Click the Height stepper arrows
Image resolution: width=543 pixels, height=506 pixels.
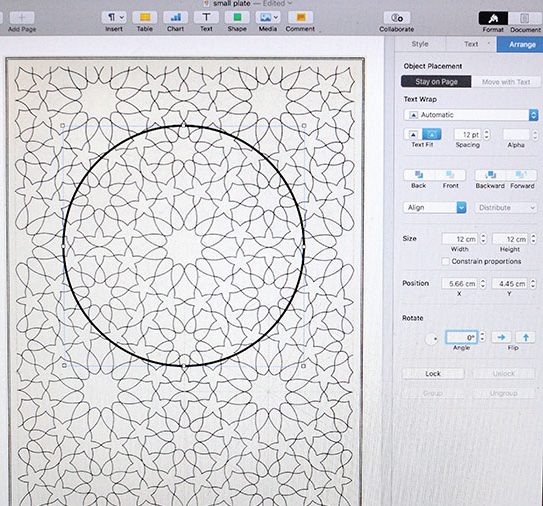(533, 239)
